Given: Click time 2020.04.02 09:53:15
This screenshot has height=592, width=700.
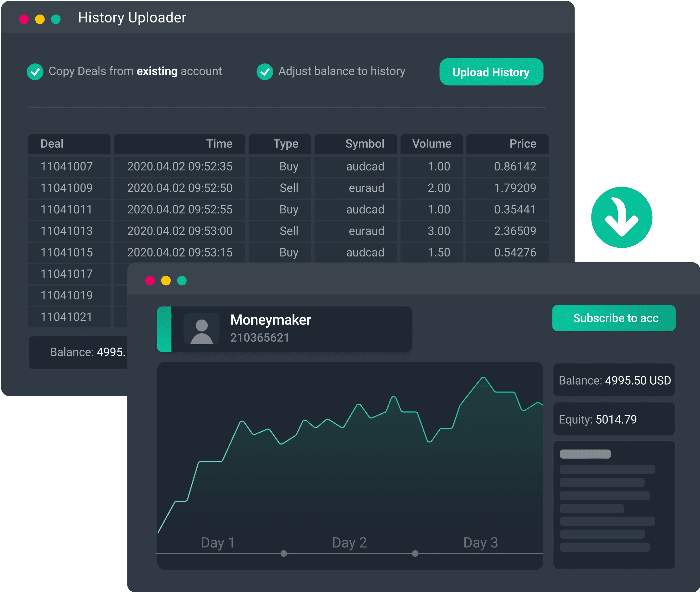Looking at the screenshot, I should pos(179,252).
